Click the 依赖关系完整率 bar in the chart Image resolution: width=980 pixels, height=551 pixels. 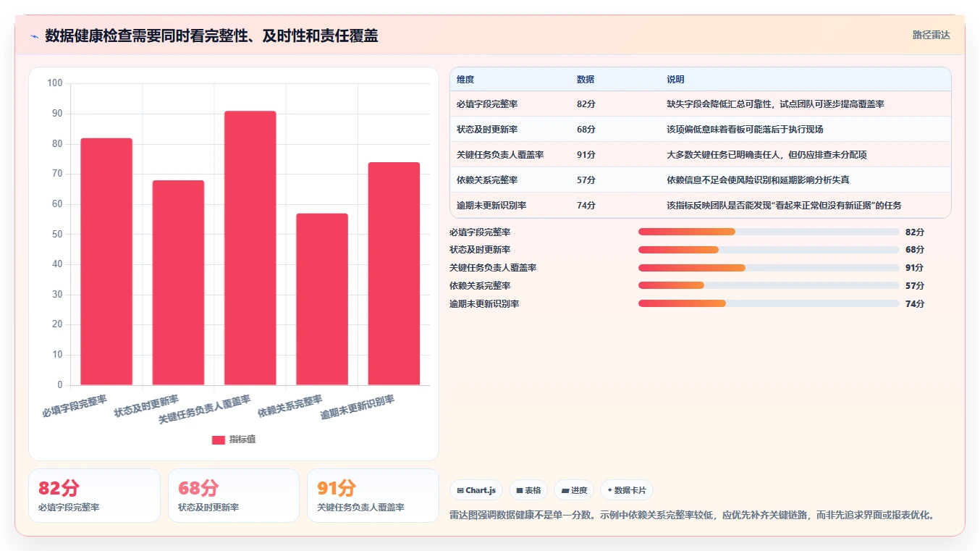[322, 299]
